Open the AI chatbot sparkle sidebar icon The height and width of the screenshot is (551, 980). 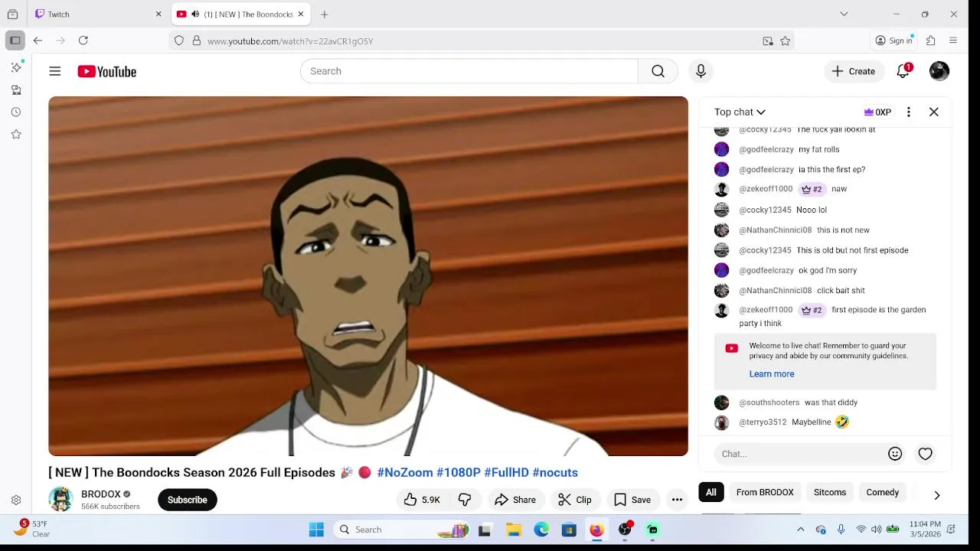(x=16, y=67)
